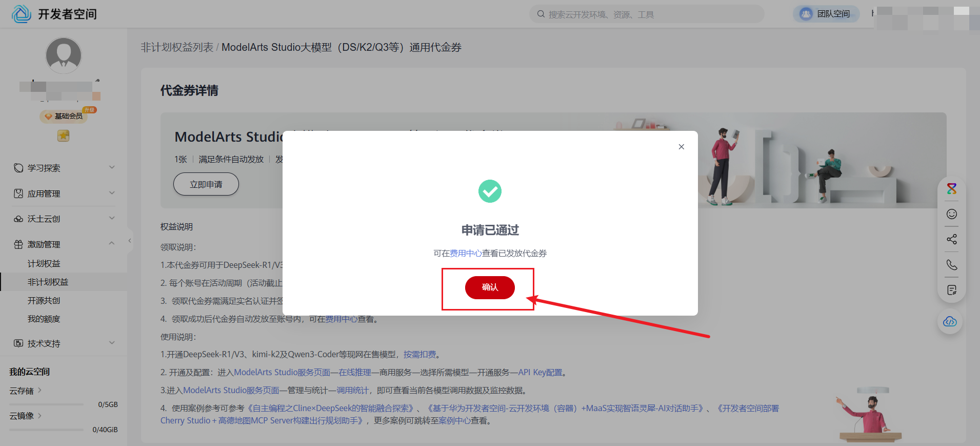Click the 应用管理 sidebar icon
Image resolution: width=980 pixels, height=446 pixels.
point(18,193)
